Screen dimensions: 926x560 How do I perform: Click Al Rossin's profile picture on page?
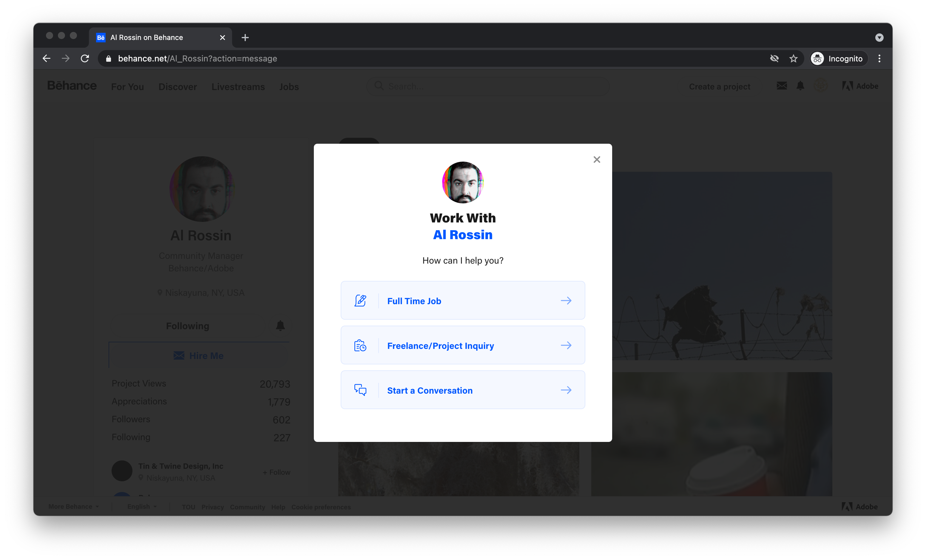202,189
